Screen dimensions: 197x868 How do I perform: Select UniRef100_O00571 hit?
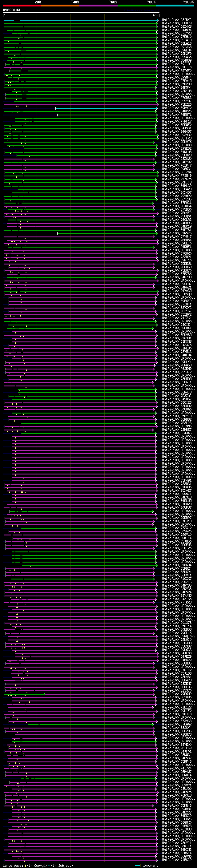coord(177,494)
